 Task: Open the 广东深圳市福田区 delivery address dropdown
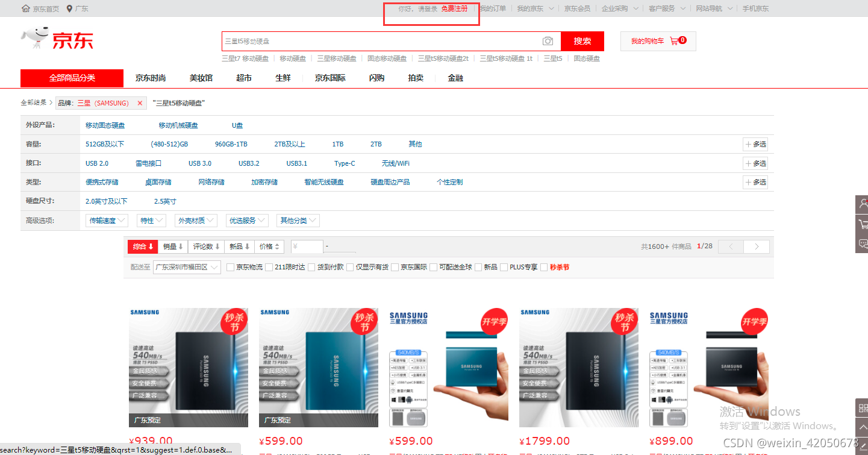(x=187, y=267)
